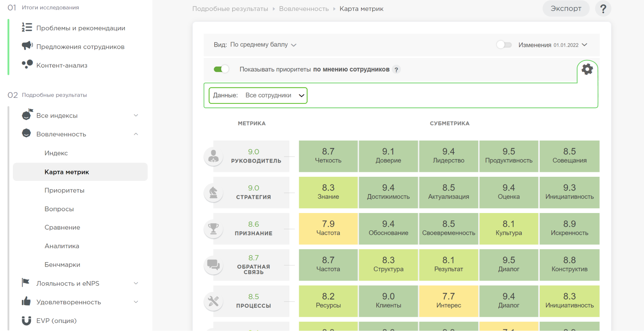Expand the Все индексы section chevron

click(136, 116)
